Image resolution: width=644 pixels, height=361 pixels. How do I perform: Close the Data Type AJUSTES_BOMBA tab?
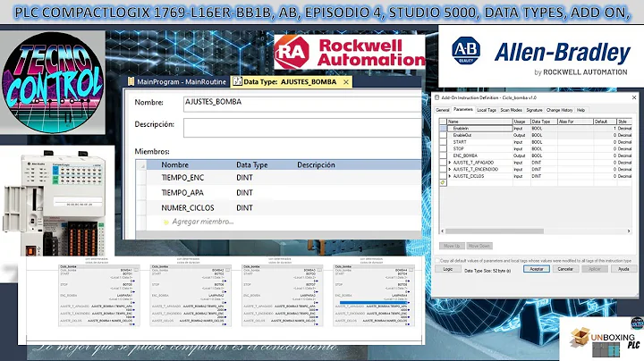click(x=346, y=82)
